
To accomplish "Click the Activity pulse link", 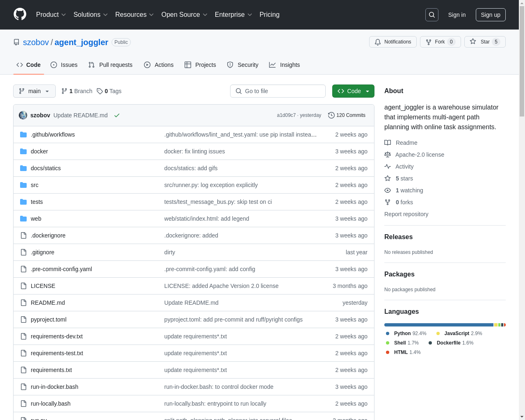I will click(x=399, y=167).
